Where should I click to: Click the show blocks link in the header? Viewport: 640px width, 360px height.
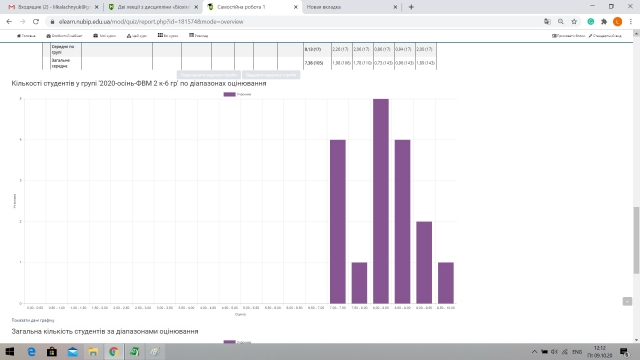(569, 36)
